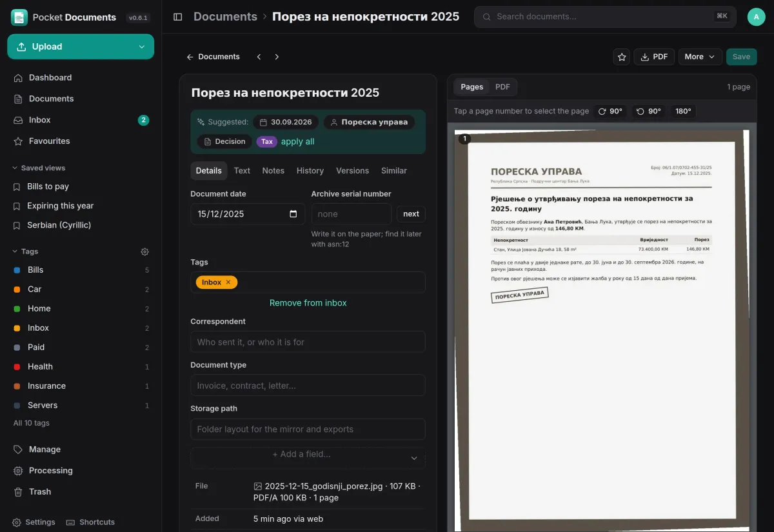Open the Expiring this year saved view

pos(81,206)
